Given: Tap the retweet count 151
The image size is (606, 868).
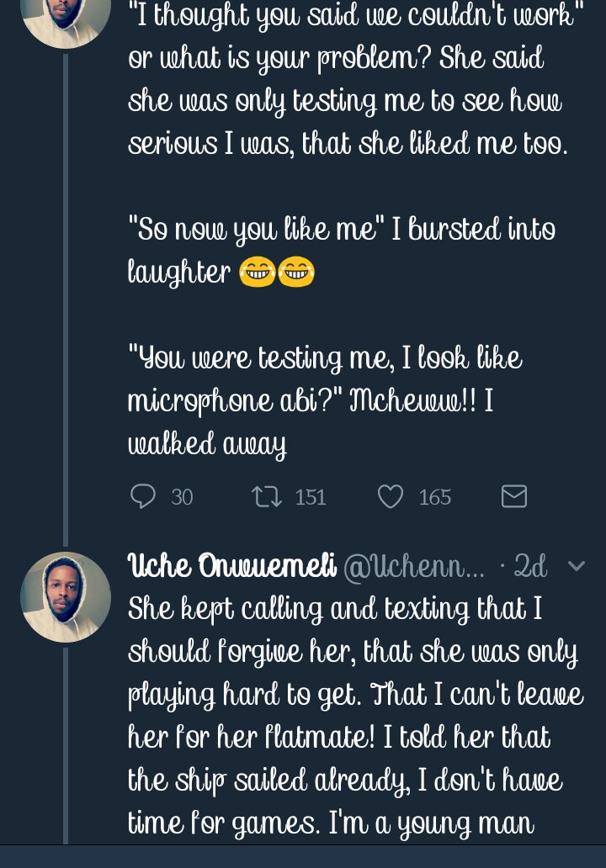Looking at the screenshot, I should click(311, 498).
